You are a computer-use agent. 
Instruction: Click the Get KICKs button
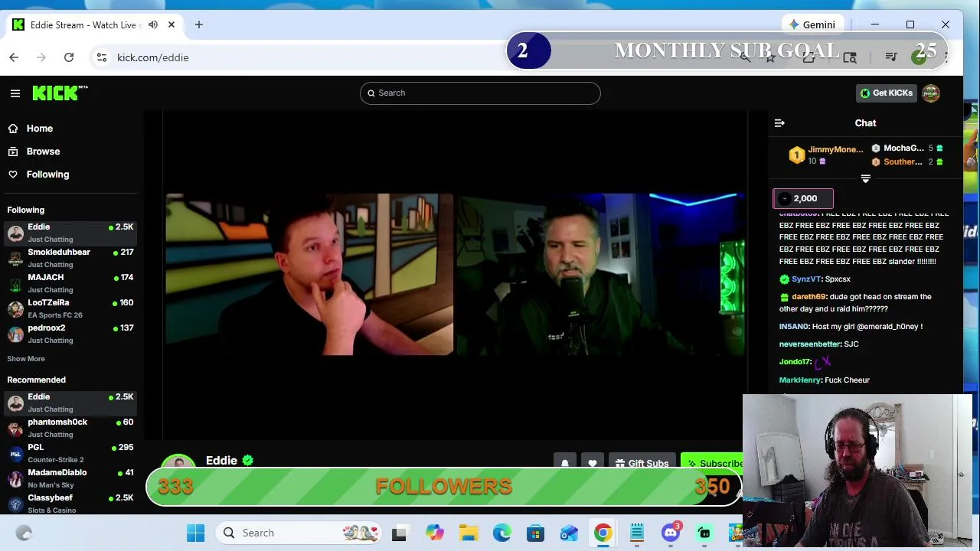886,93
